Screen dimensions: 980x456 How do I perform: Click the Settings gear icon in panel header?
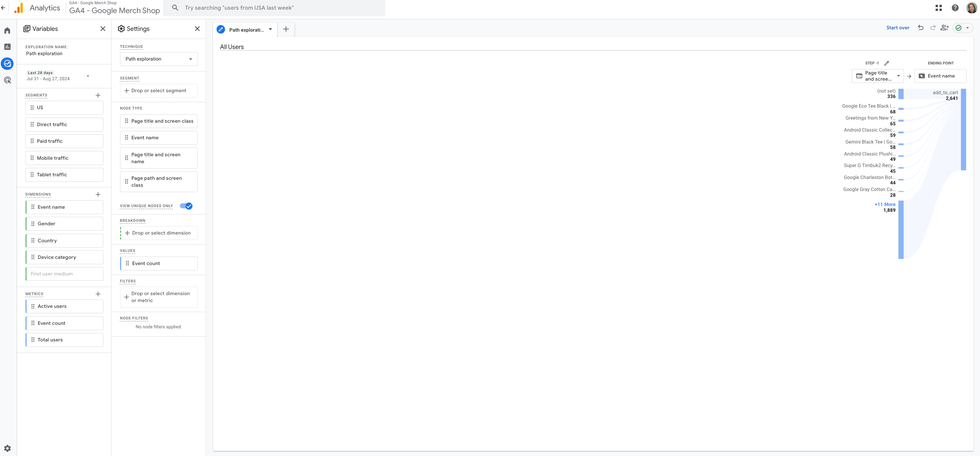point(121,29)
